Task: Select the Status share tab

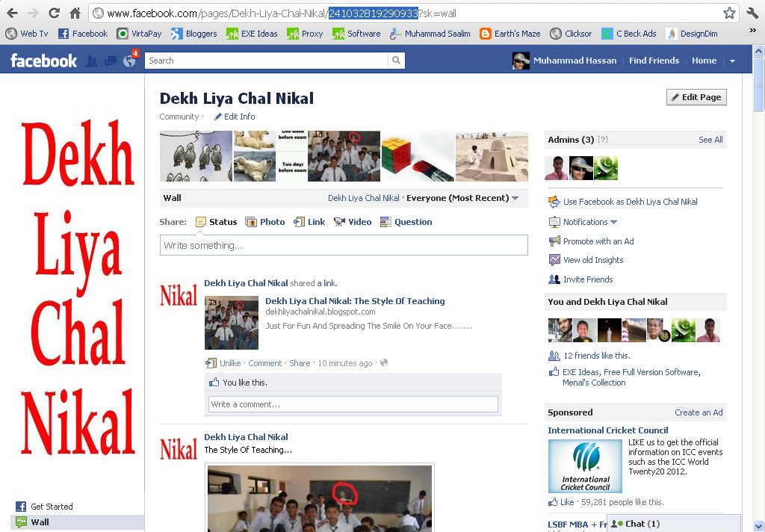Action: [216, 222]
